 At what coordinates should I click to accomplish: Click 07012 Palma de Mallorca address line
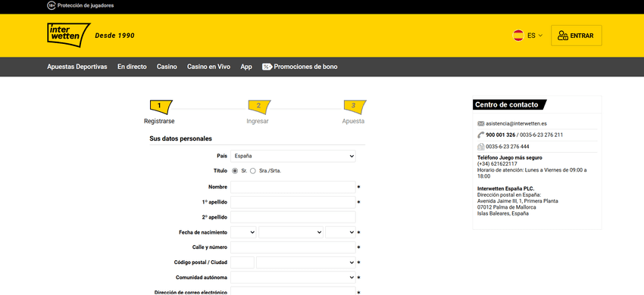506,207
